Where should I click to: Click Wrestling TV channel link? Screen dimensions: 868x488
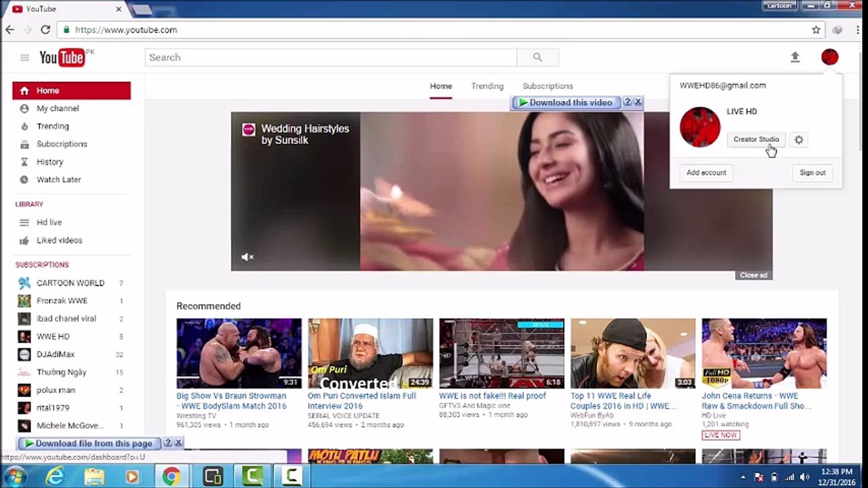pyautogui.click(x=197, y=415)
